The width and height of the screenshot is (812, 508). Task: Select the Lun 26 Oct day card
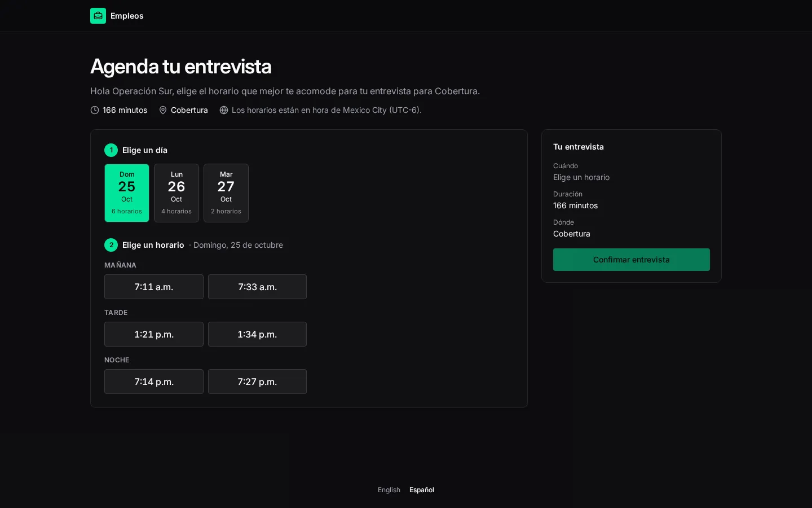pos(176,193)
